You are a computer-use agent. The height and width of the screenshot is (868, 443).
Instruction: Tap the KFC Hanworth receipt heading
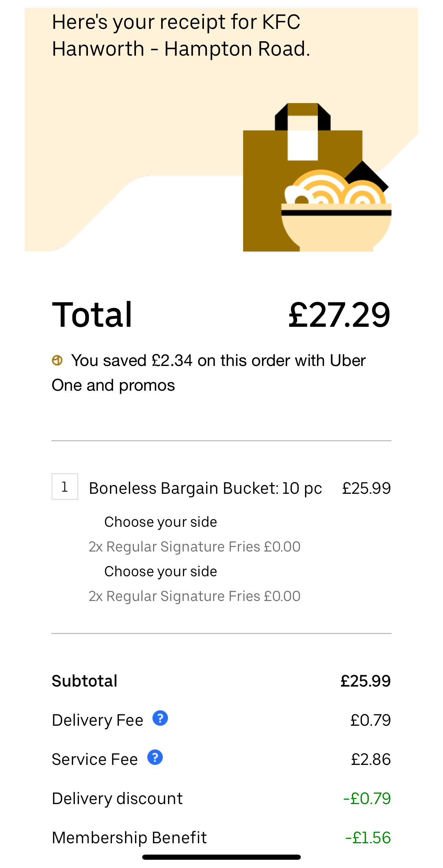(x=181, y=35)
